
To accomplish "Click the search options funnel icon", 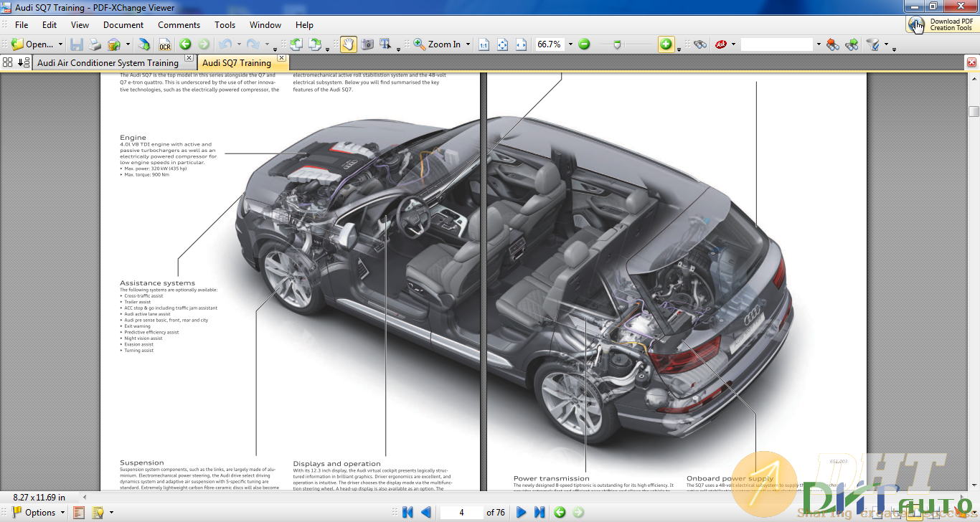I will point(872,44).
